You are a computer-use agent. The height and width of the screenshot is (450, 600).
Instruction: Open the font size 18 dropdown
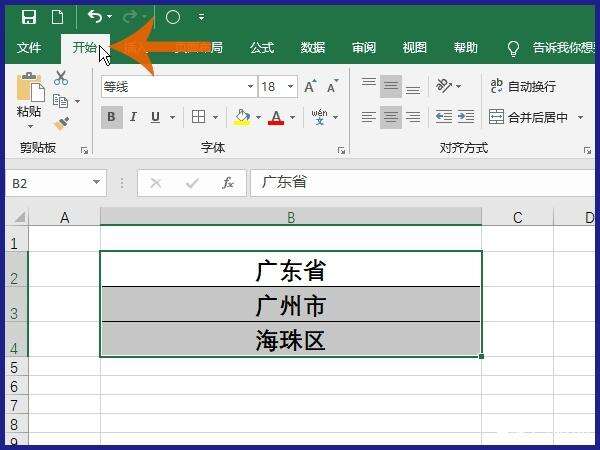[290, 86]
